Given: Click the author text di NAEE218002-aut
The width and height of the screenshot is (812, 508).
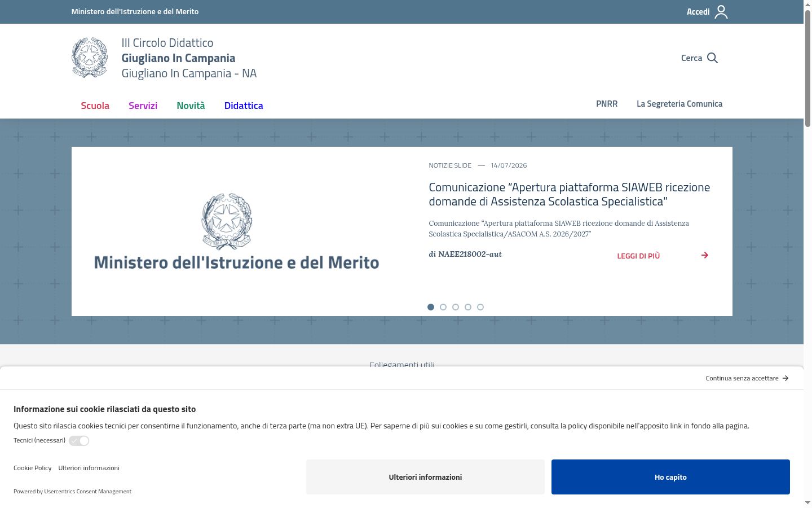Looking at the screenshot, I should (465, 254).
